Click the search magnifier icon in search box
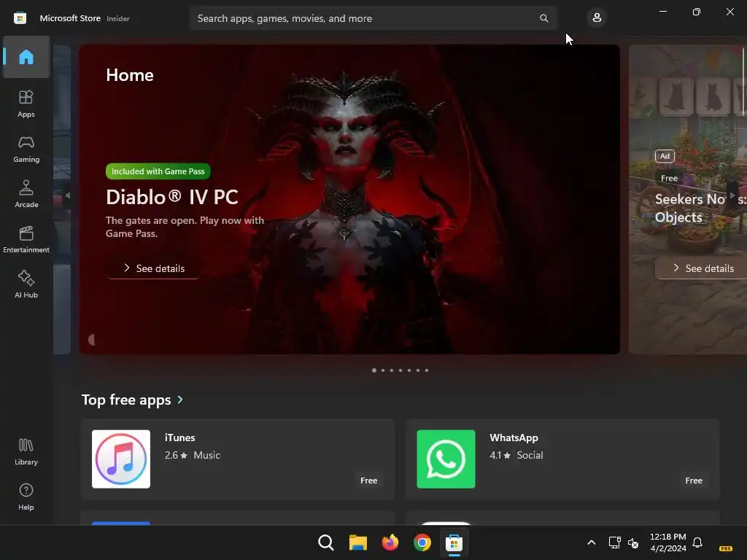747x560 pixels. 543,18
